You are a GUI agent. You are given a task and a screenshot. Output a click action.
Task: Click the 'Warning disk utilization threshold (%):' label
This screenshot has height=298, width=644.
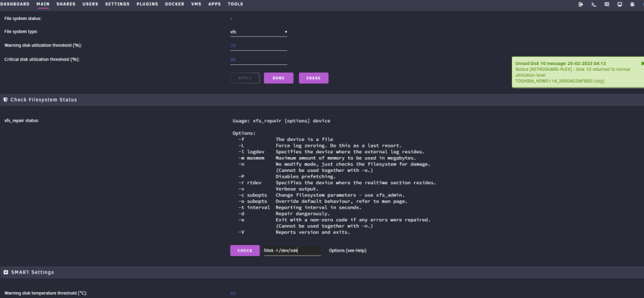[43, 46]
